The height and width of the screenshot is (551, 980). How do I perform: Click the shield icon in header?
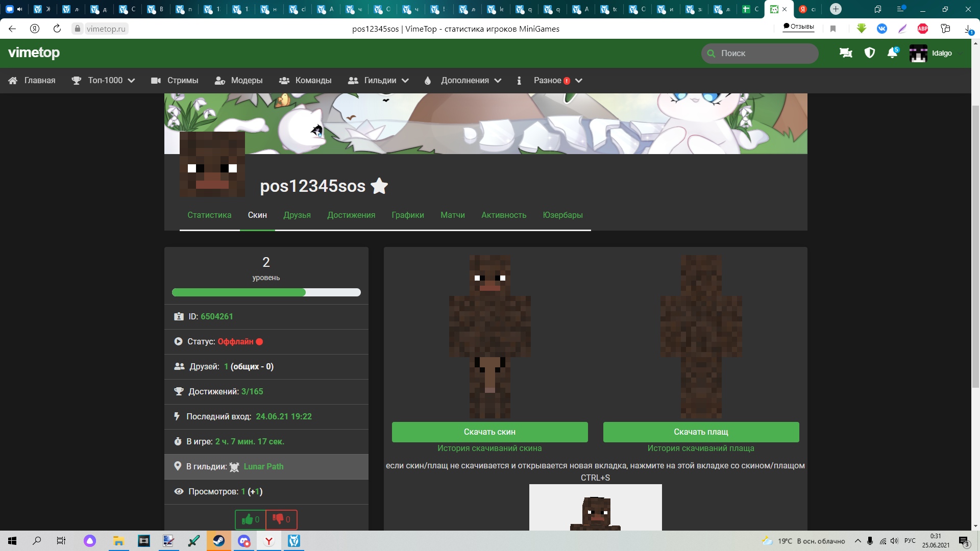tap(870, 53)
